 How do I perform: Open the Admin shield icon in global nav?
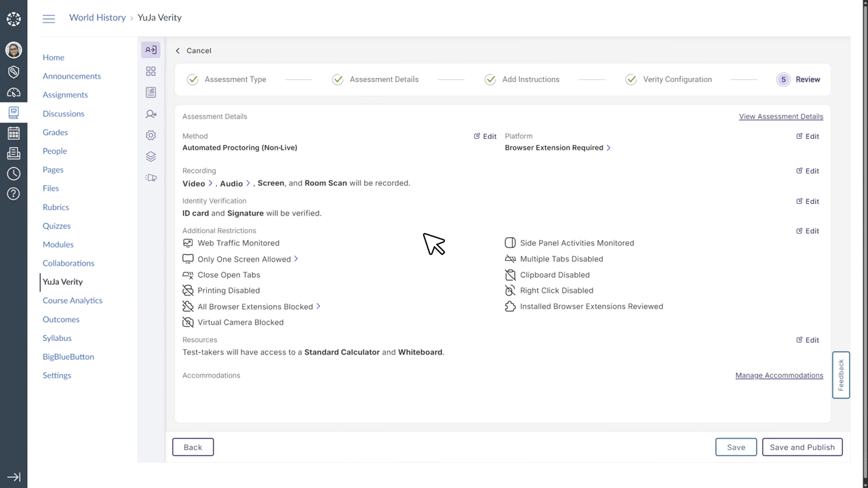pyautogui.click(x=14, y=72)
